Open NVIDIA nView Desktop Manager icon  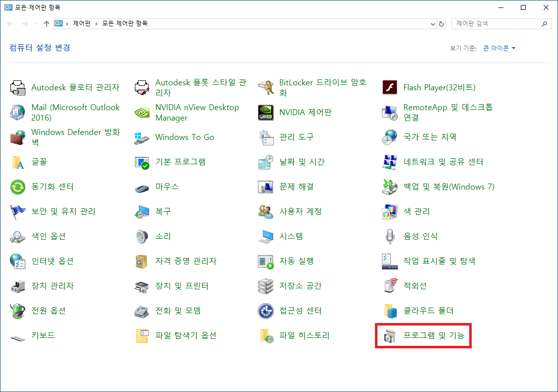(142, 113)
